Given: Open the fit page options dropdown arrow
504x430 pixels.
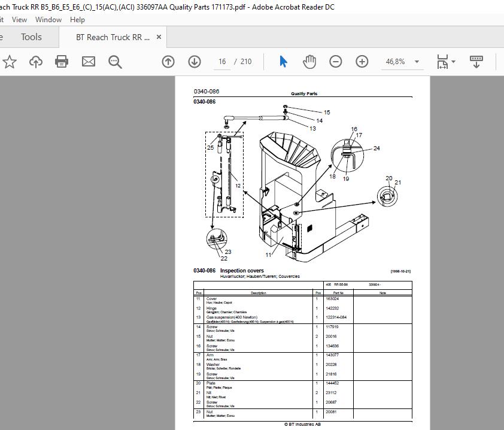Looking at the screenshot, I should point(454,62).
